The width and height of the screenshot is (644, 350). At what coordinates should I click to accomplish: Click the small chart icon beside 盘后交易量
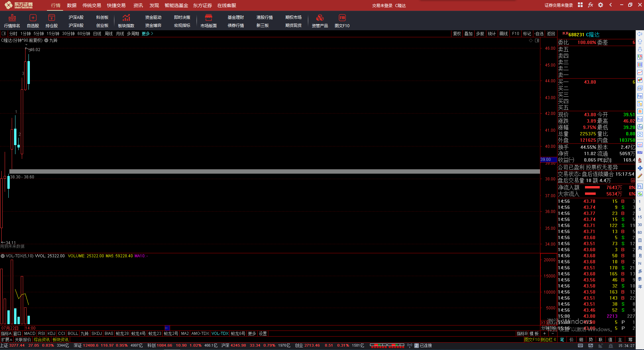(x=633, y=181)
